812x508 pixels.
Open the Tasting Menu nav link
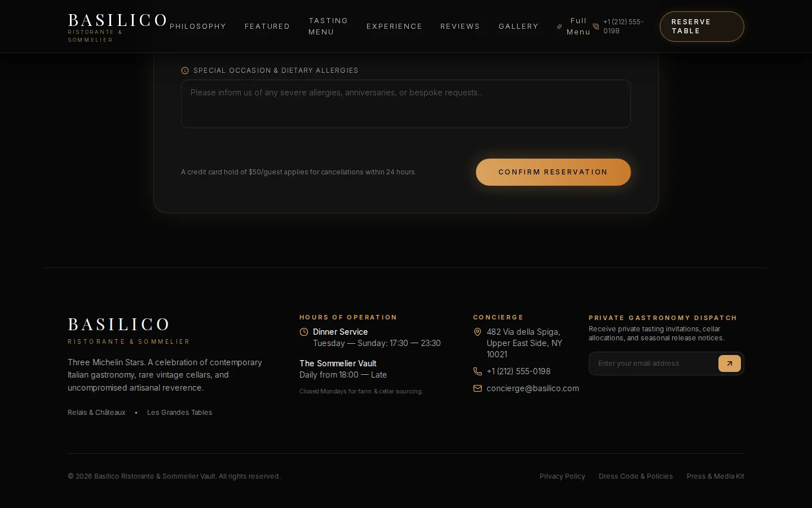point(328,27)
